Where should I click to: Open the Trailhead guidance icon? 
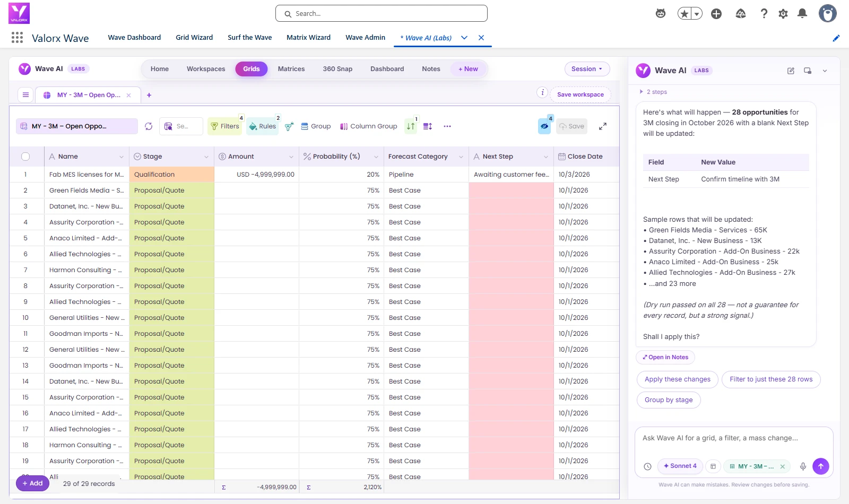click(x=741, y=14)
